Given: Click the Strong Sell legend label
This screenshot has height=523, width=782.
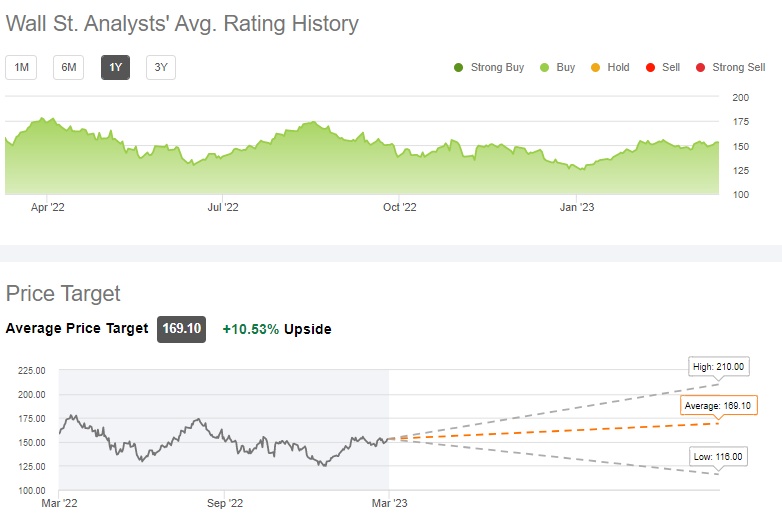Looking at the screenshot, I should click(738, 68).
